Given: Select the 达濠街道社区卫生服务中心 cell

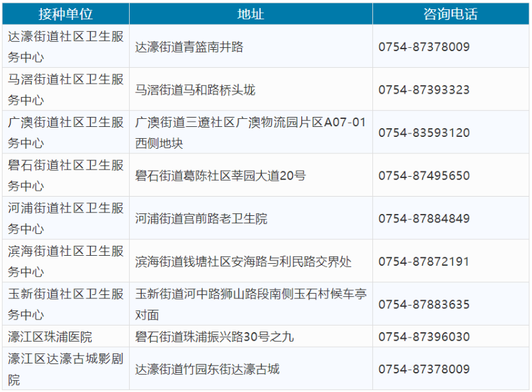Looking at the screenshot, I should tap(65, 47).
